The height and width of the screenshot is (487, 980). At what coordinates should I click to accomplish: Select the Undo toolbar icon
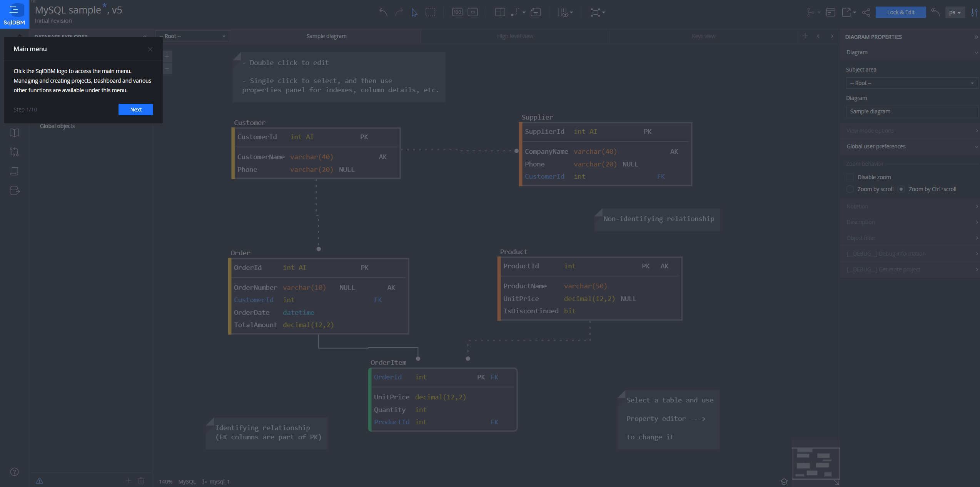pos(383,12)
